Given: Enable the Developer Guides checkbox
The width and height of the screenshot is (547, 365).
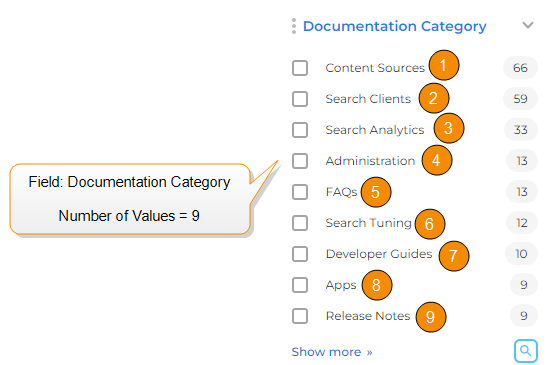Looking at the screenshot, I should click(300, 254).
